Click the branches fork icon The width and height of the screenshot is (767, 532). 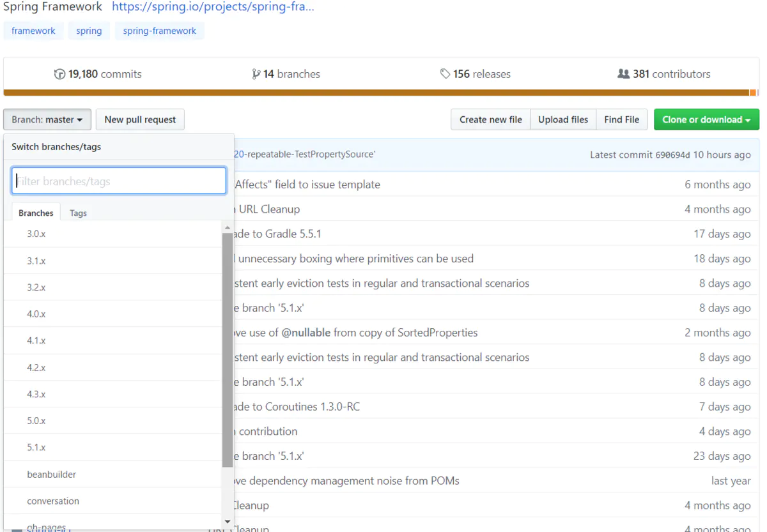click(256, 74)
